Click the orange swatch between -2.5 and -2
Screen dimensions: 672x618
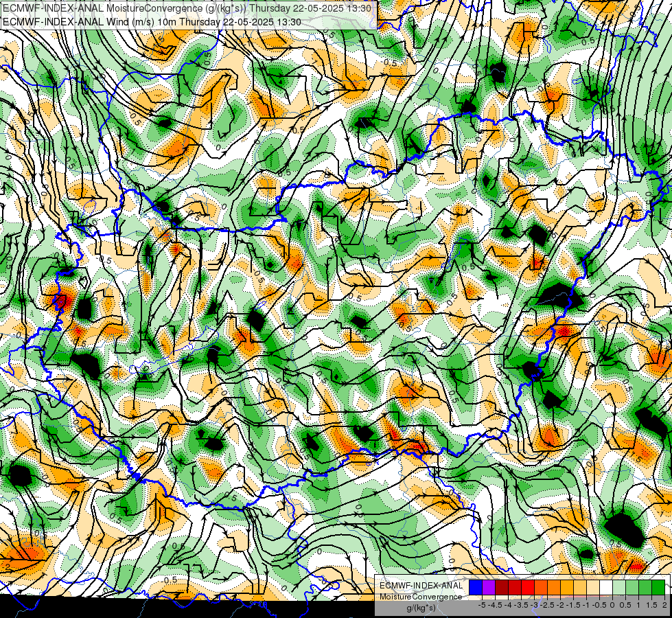point(554,587)
